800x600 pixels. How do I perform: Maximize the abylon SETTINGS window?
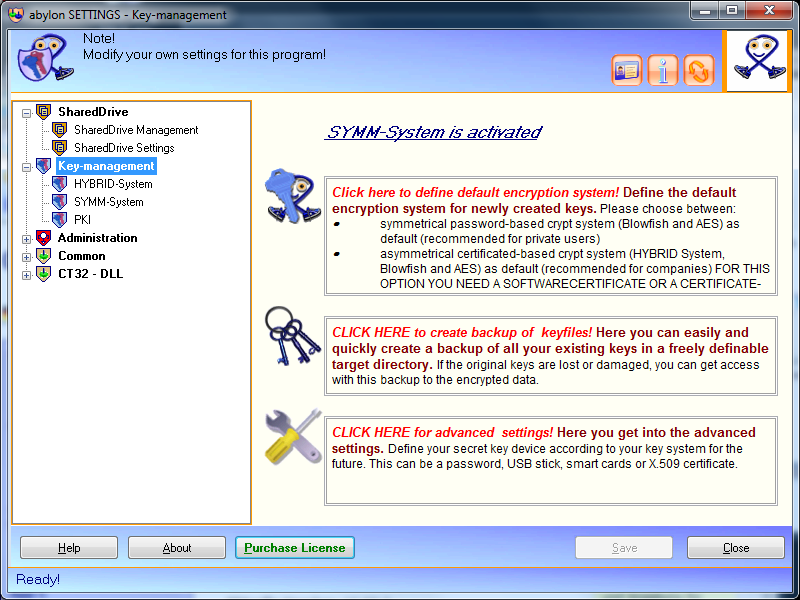coord(732,10)
